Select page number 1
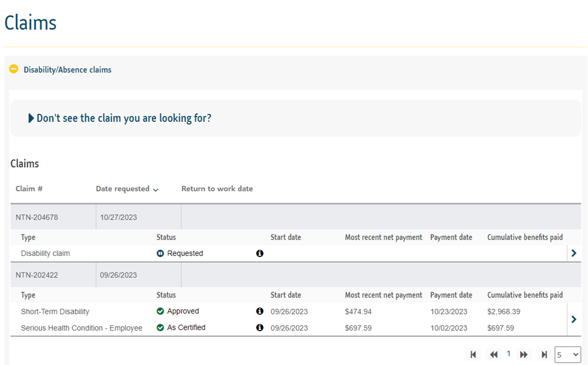Screen dimensions: 588x365 point(508,354)
